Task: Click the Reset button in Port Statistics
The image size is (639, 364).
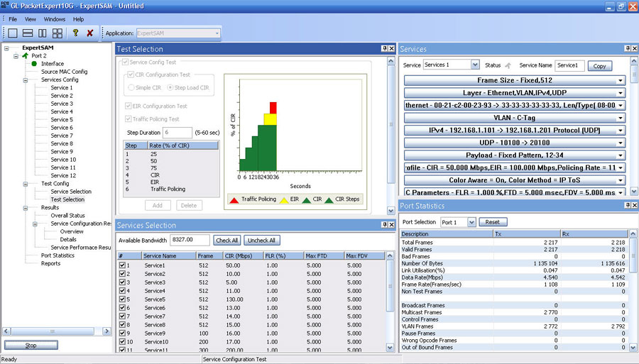Action: tap(492, 222)
